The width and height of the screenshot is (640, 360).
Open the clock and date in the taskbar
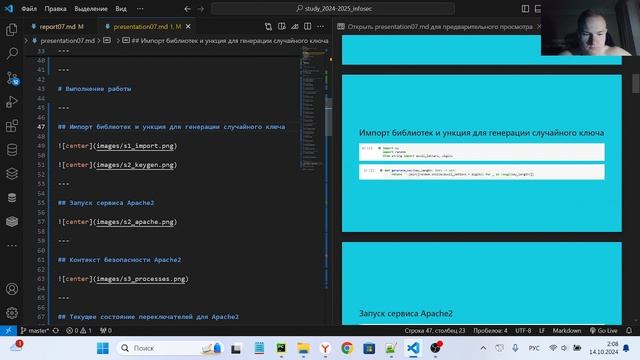pos(604,348)
